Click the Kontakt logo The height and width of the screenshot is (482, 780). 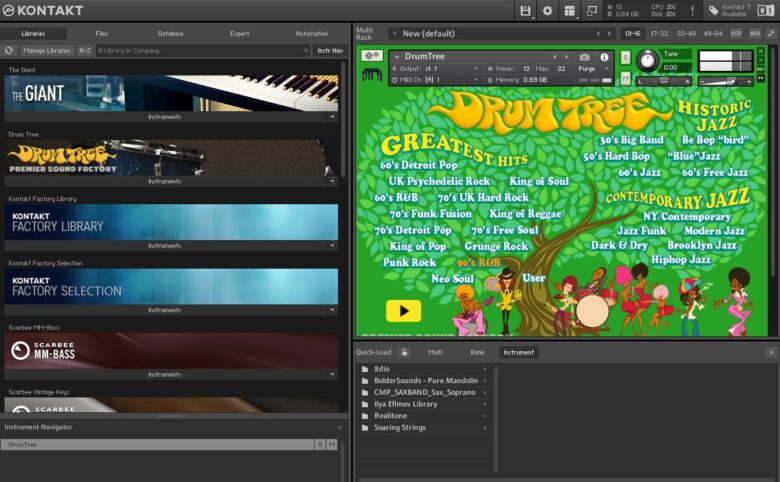[x=43, y=10]
